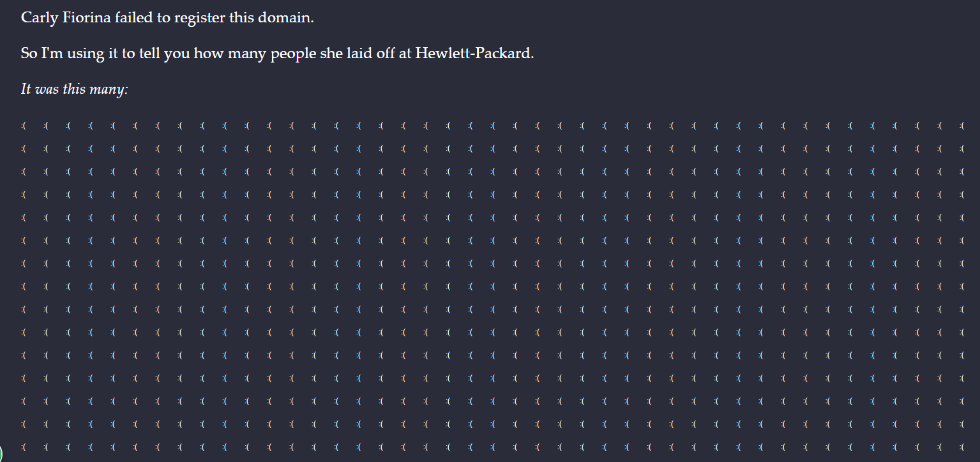
Task: Click the partially visible green circle icon
Action: pos(2,454)
